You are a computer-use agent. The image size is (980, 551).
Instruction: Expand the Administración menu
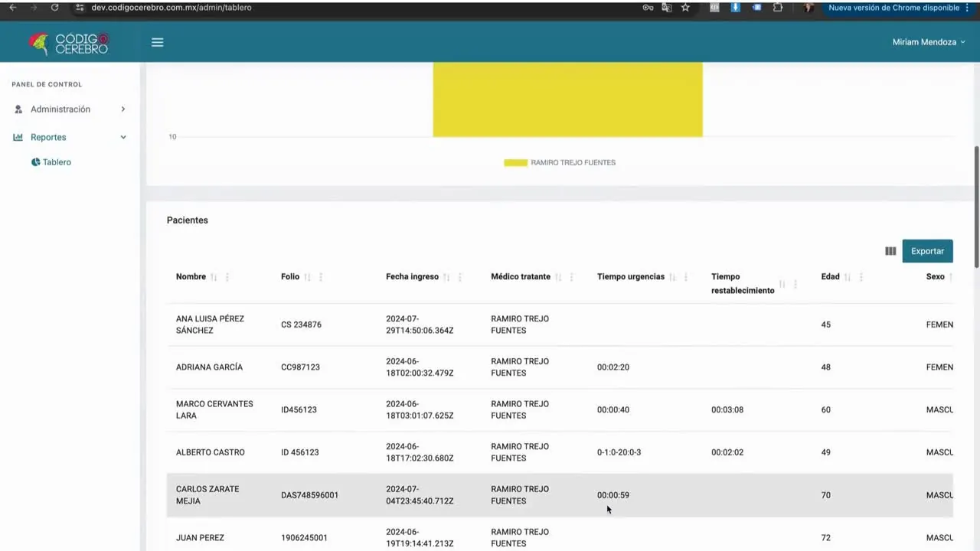pos(70,109)
